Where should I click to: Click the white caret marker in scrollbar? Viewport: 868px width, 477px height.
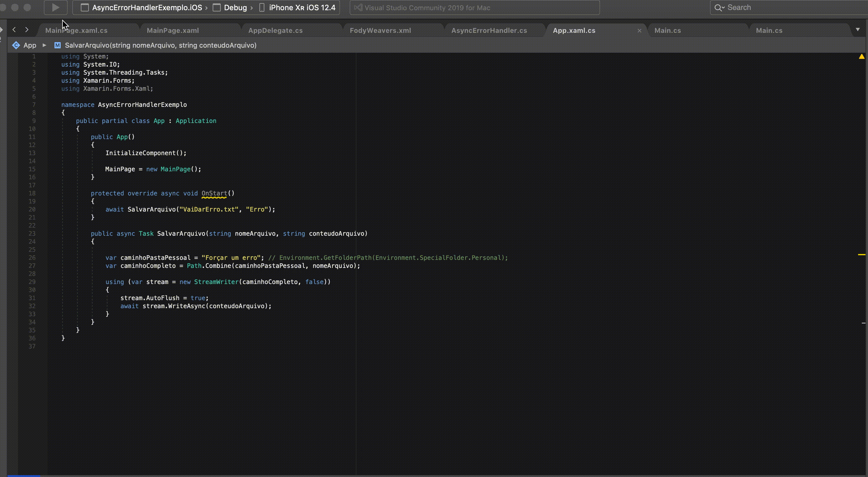(864, 323)
